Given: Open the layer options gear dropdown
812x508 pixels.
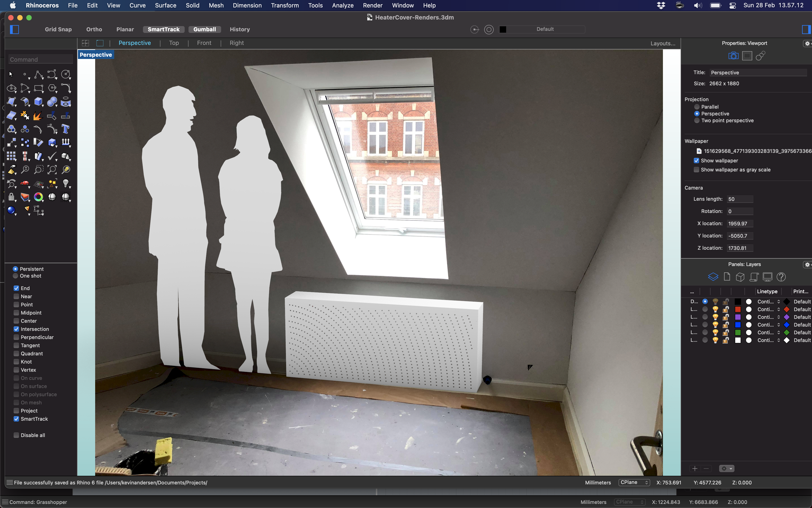Looking at the screenshot, I should coord(726,468).
